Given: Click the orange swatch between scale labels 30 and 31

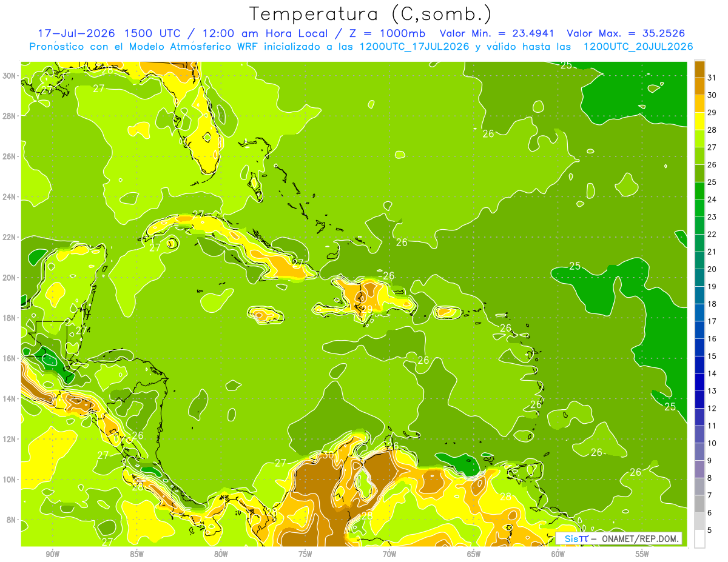Looking at the screenshot, I should point(699,86).
